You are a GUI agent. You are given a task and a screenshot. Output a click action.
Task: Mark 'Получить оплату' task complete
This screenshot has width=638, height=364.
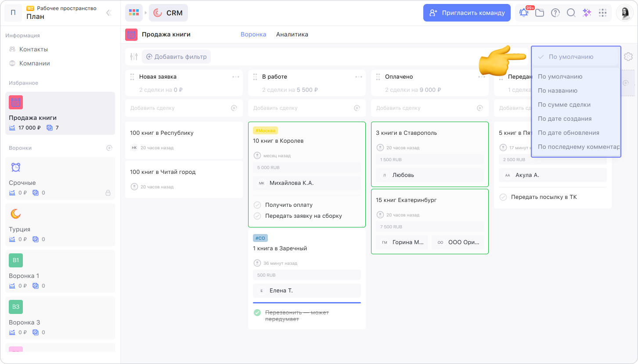(x=257, y=205)
